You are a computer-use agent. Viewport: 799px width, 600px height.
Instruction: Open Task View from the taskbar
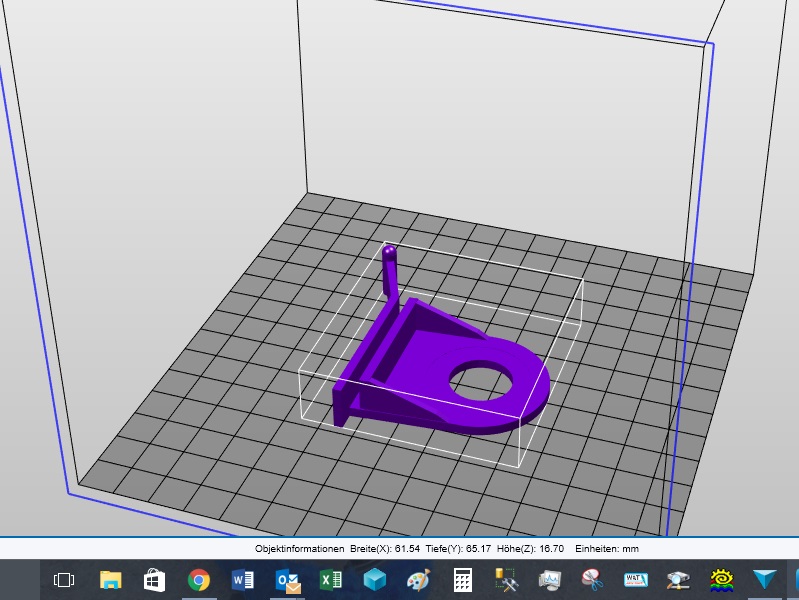64,580
